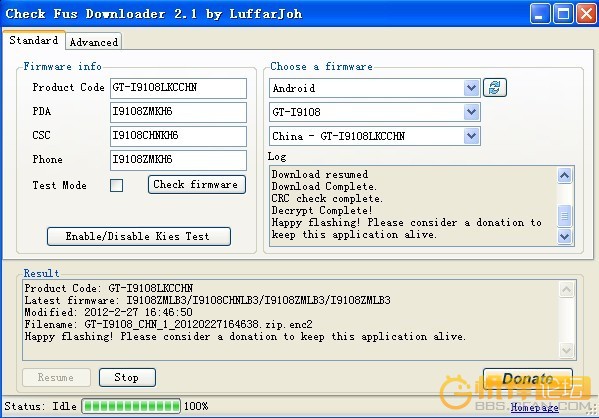Click the Result scroll down arrow

pos(566,350)
